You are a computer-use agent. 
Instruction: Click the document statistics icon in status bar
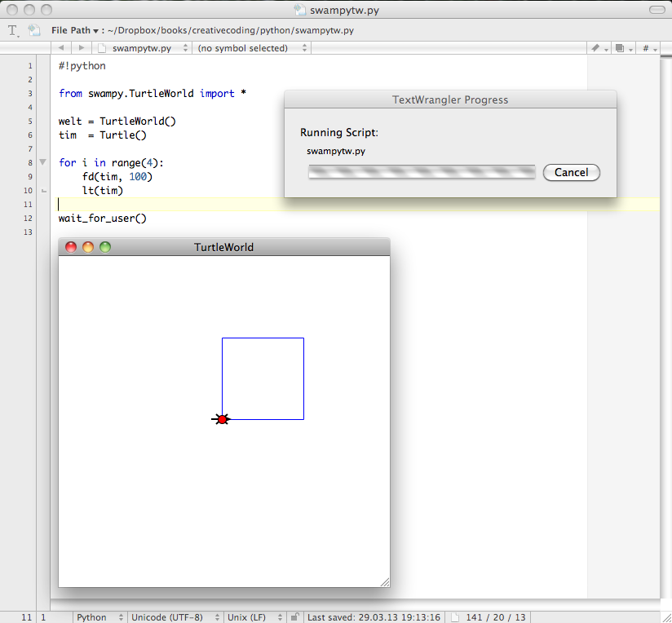pyautogui.click(x=455, y=617)
